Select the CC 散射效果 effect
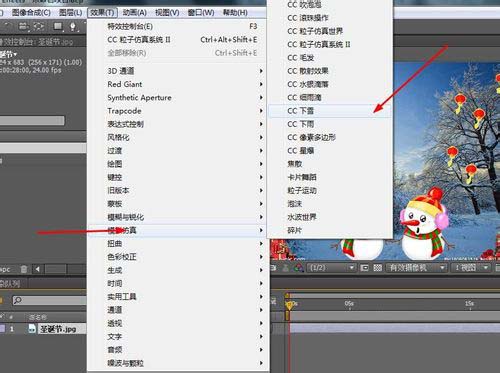 (329, 71)
